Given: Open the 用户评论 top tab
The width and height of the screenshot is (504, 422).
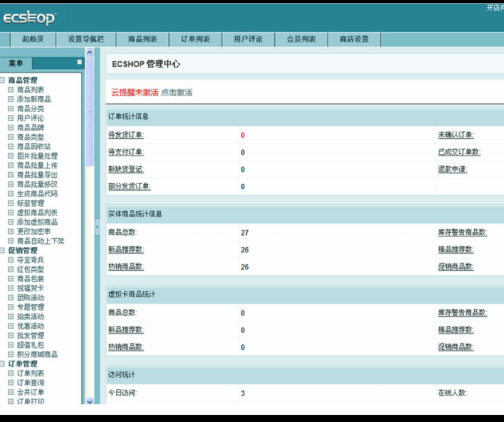Looking at the screenshot, I should pyautogui.click(x=248, y=39).
